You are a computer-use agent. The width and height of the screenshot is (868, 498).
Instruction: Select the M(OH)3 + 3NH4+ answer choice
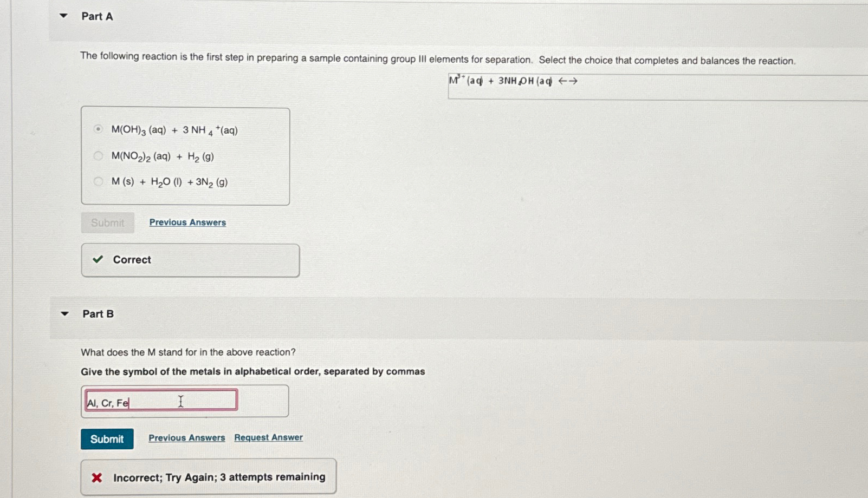pos(99,129)
